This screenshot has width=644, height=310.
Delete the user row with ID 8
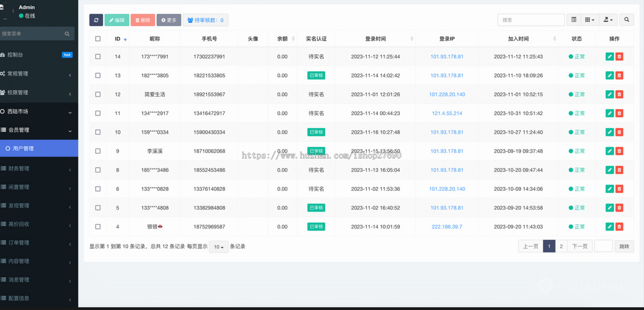(x=619, y=170)
